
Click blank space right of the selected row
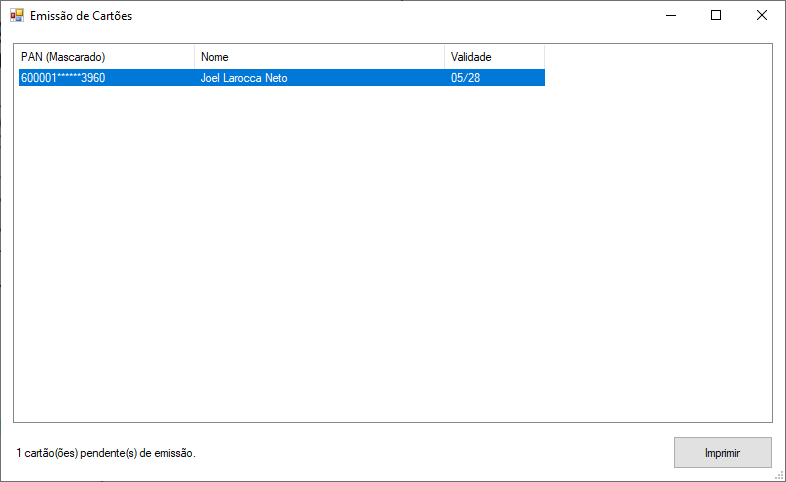tap(657, 78)
